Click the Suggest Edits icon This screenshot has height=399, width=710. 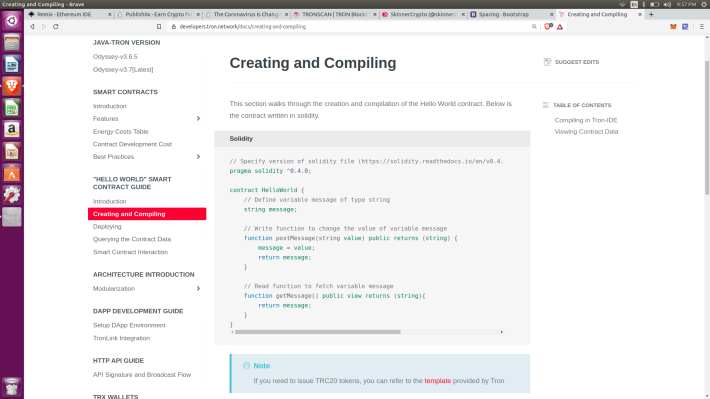pyautogui.click(x=547, y=62)
